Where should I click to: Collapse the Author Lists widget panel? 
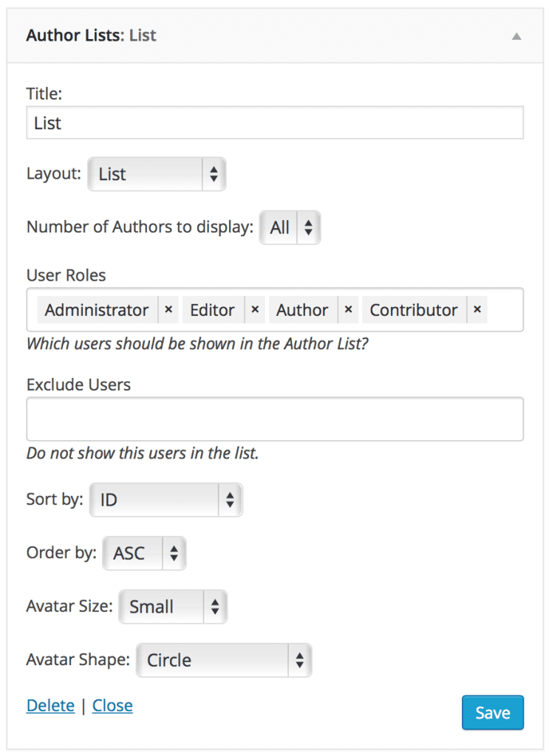pos(516,35)
